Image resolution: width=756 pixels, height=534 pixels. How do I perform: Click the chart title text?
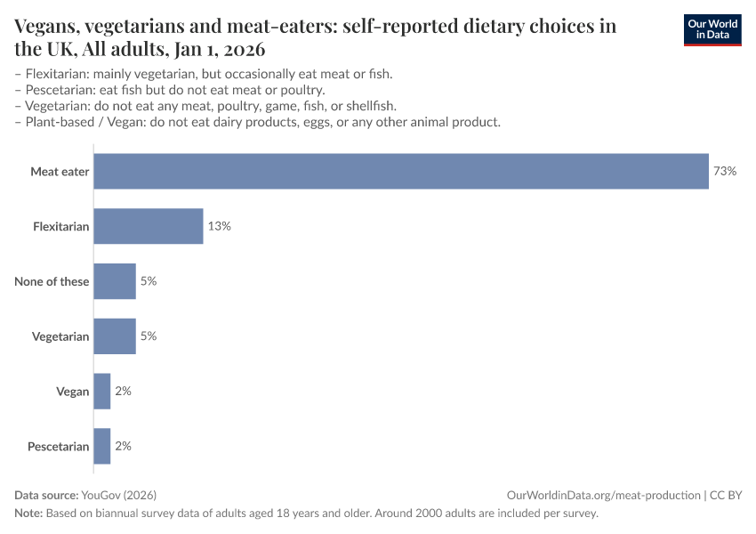[316, 36]
